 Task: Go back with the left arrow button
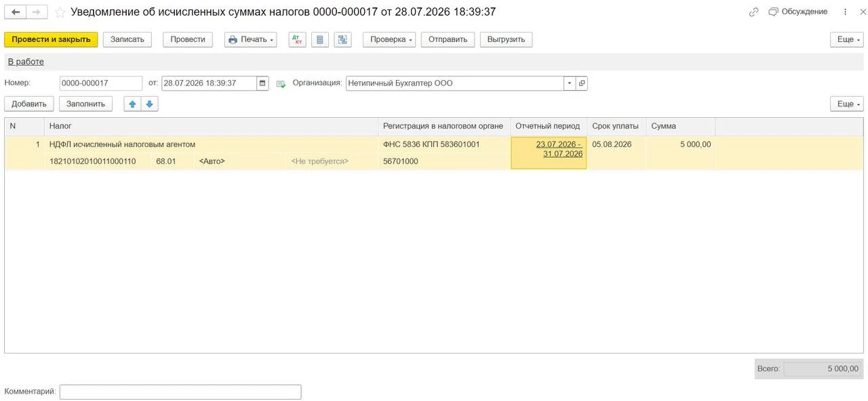(16, 12)
